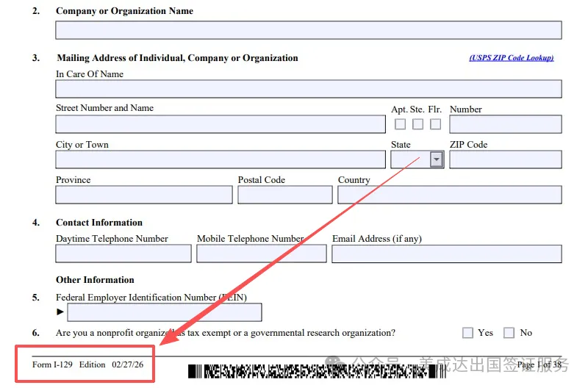This screenshot has height=388, width=588.
Task: Click the Email Address field
Action: 446,254
